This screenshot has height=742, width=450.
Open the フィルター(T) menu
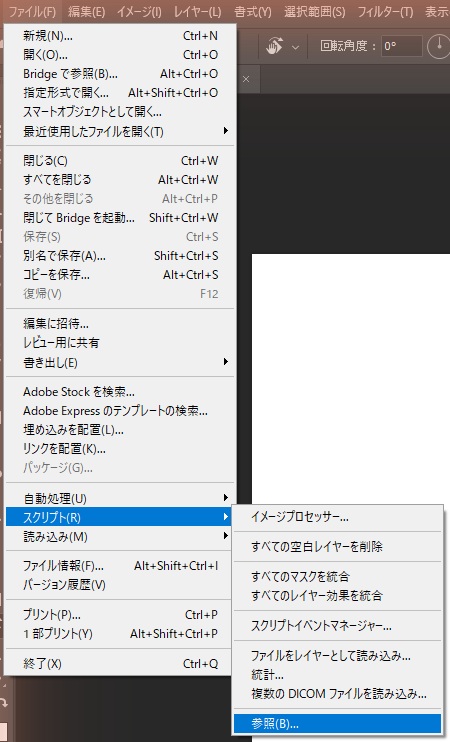(x=385, y=11)
